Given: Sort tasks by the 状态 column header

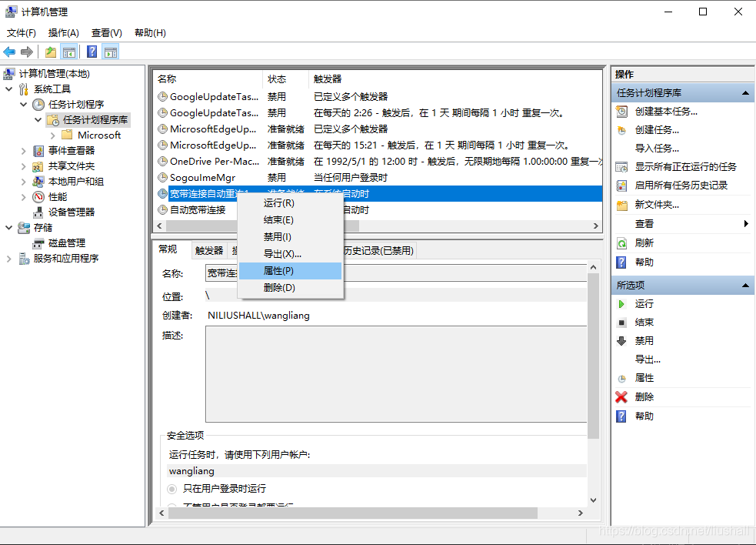Looking at the screenshot, I should [x=285, y=79].
